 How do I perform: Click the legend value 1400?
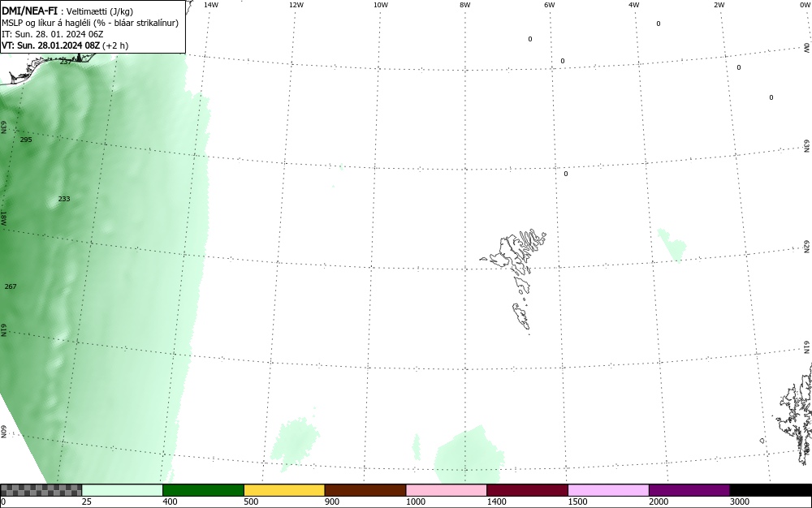coord(497,502)
